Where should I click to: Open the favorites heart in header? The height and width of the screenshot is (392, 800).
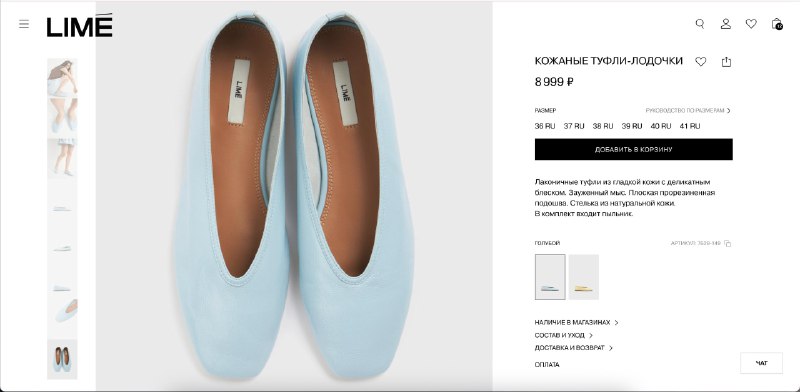[751, 23]
